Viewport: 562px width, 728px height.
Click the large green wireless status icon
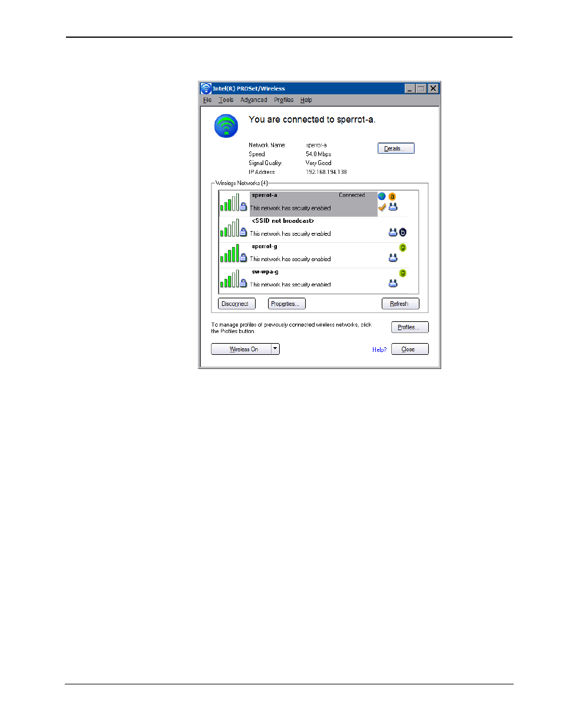[226, 126]
